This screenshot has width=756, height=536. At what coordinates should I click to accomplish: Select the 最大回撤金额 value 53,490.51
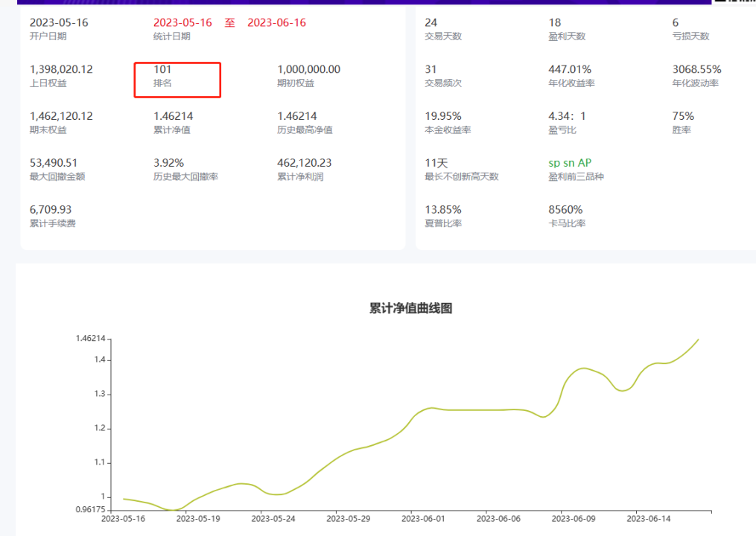click(54, 163)
